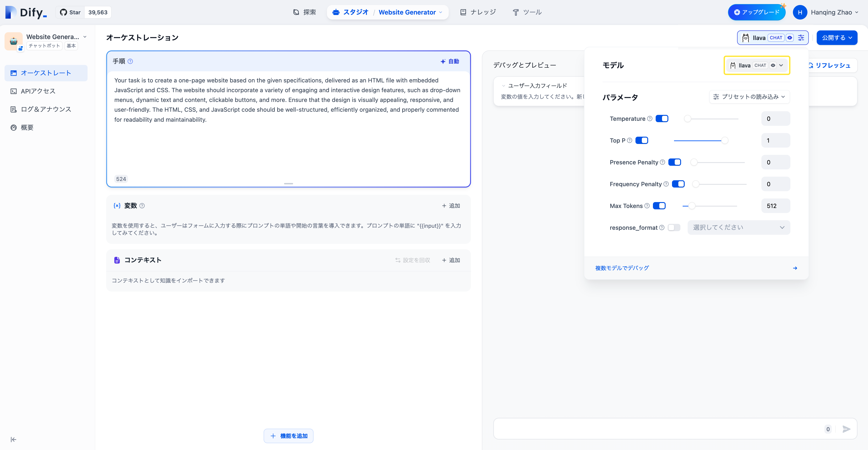Select 概要 in the sidebar
868x450 pixels.
[46, 128]
